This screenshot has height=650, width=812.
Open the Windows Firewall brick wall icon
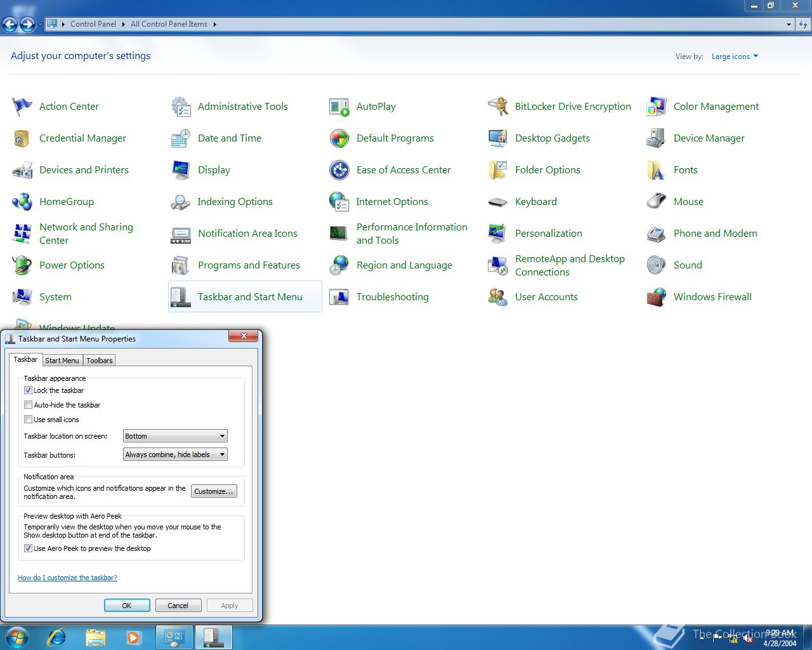point(657,297)
